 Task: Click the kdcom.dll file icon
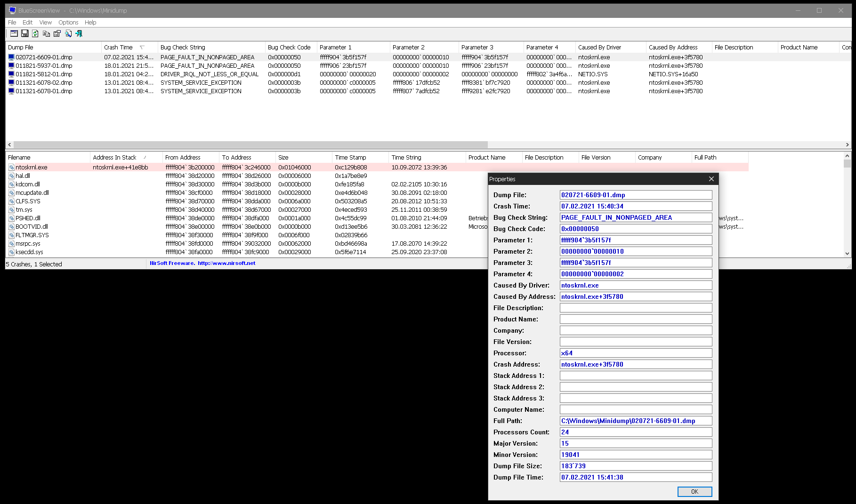(11, 184)
